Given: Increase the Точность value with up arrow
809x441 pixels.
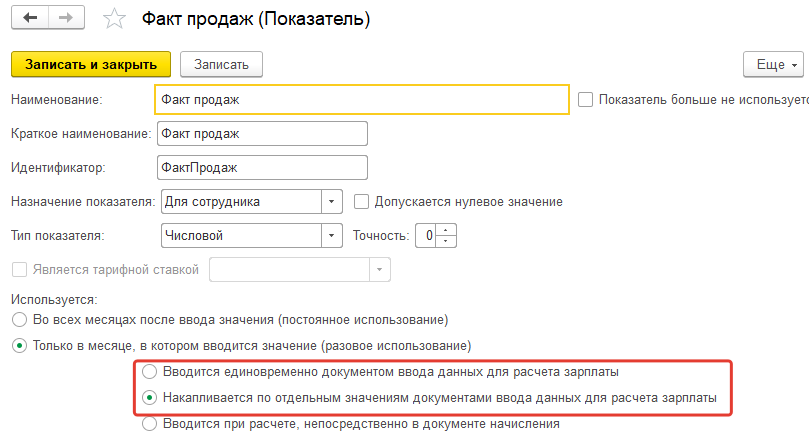Looking at the screenshot, I should (447, 231).
